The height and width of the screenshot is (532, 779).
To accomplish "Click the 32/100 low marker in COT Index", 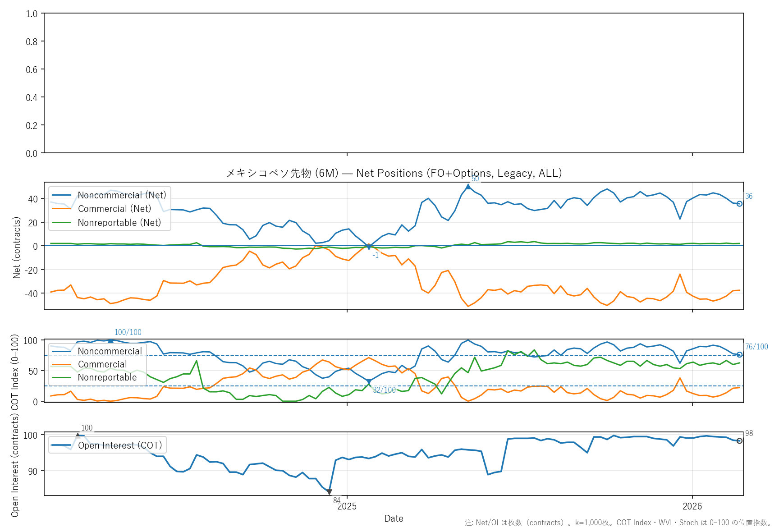I will click(369, 382).
